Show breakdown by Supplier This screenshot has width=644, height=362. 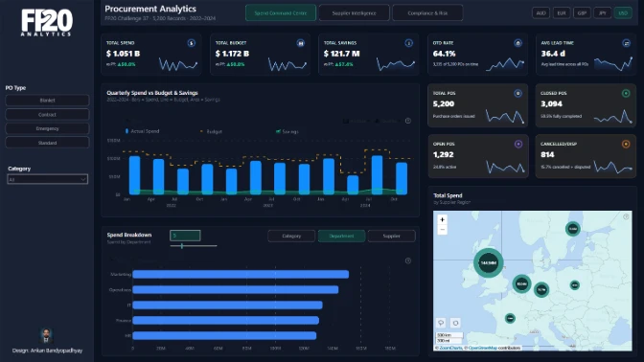click(391, 236)
